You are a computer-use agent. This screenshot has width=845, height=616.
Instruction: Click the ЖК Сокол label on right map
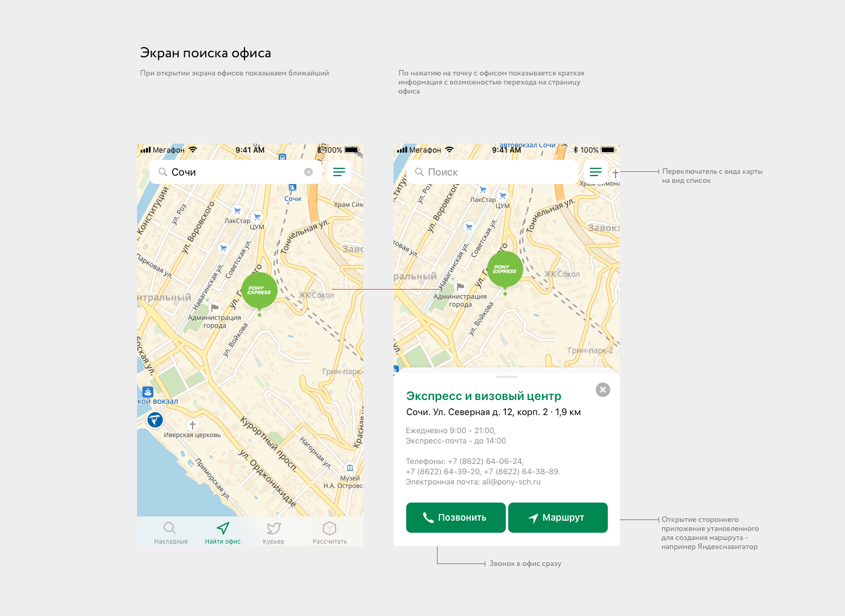tap(562, 274)
